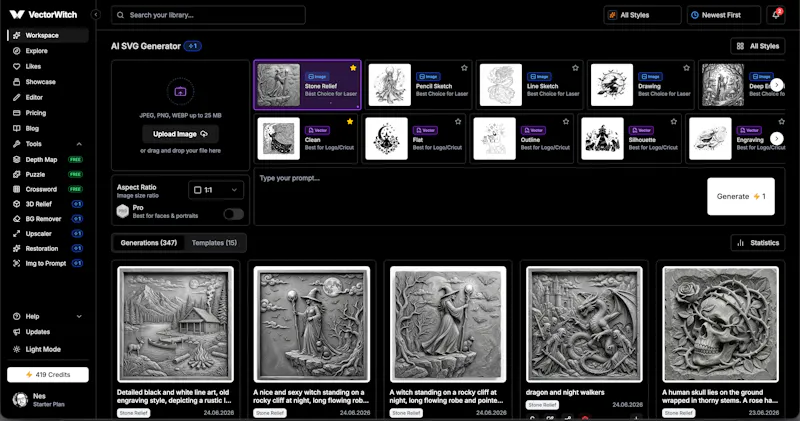Screen dimensions: 800x421
Task: Open the Showcase section
Action: point(40,82)
